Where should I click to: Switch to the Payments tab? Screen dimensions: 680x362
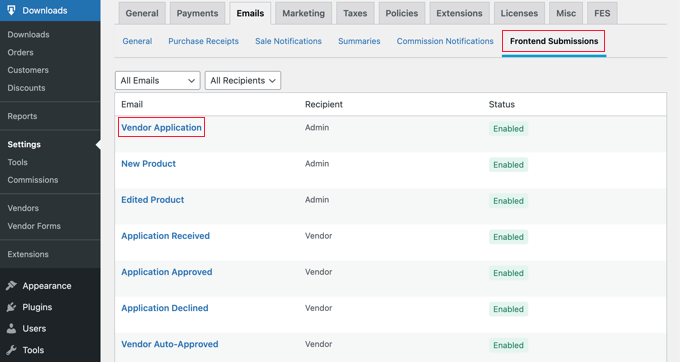[197, 13]
